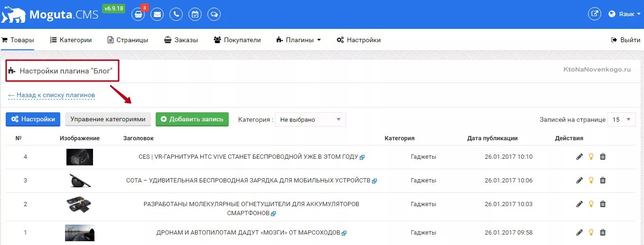The width and height of the screenshot is (644, 245).
Task: Edit the Дронам и автопилотам post
Action: 579,232
